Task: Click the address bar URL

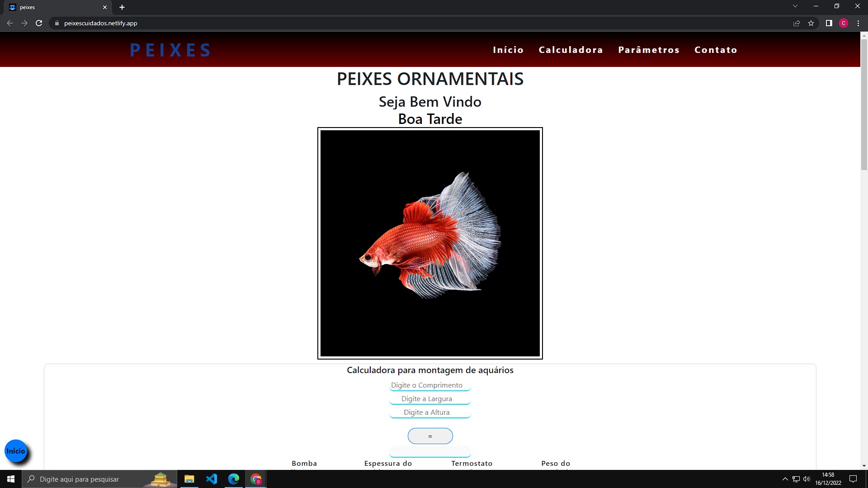Action: [101, 23]
